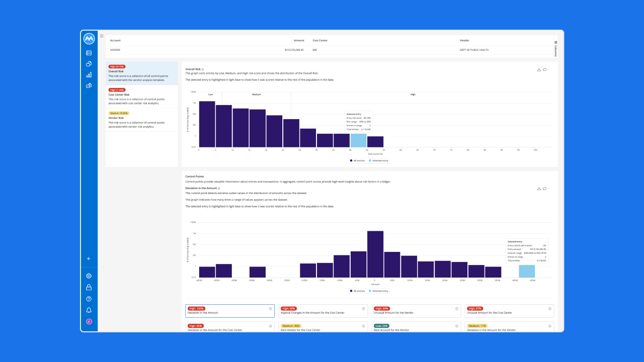Screen dimensions: 644x362
Task: Select Deviation in the Amount control point card
Action: pyautogui.click(x=230, y=311)
